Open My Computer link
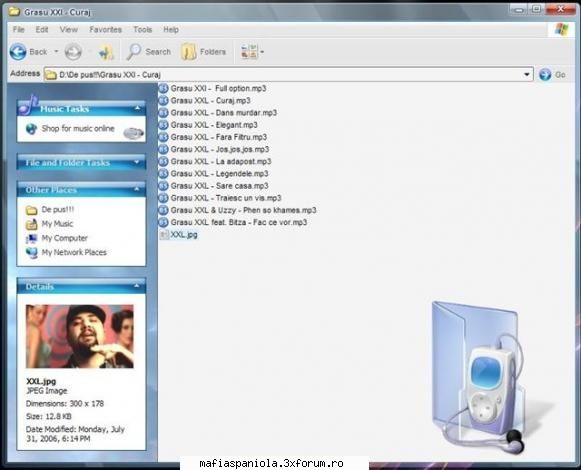The width and height of the screenshot is (581, 470). tap(65, 238)
